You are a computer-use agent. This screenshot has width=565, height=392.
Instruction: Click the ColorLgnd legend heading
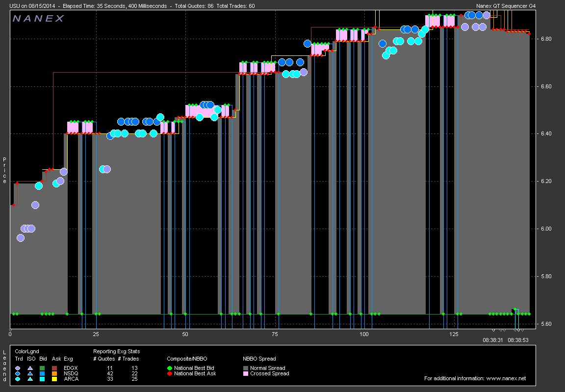tap(27, 351)
